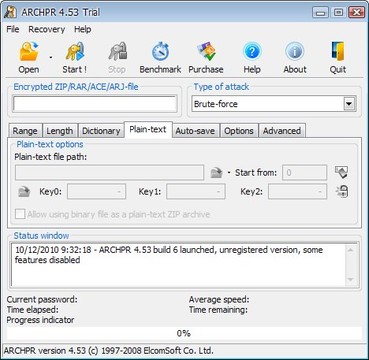The height and width of the screenshot is (360, 369).
Task: Switch to the Auto-save tab
Action: [x=195, y=131]
